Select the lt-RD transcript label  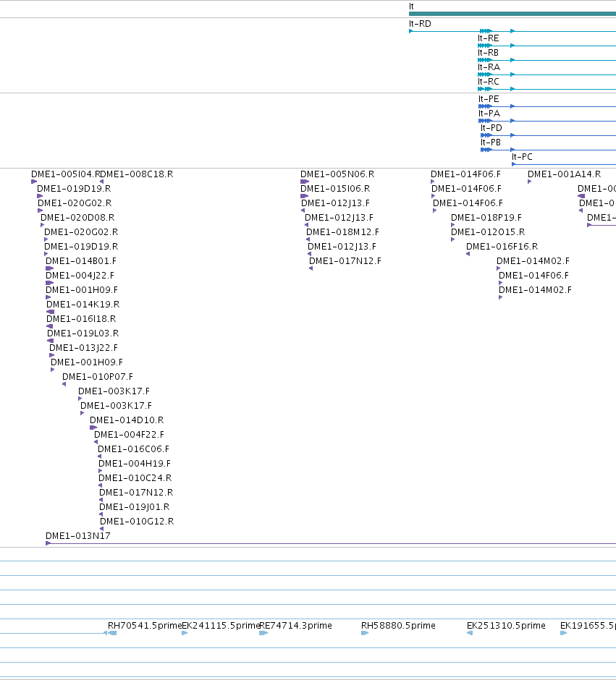[x=420, y=24]
